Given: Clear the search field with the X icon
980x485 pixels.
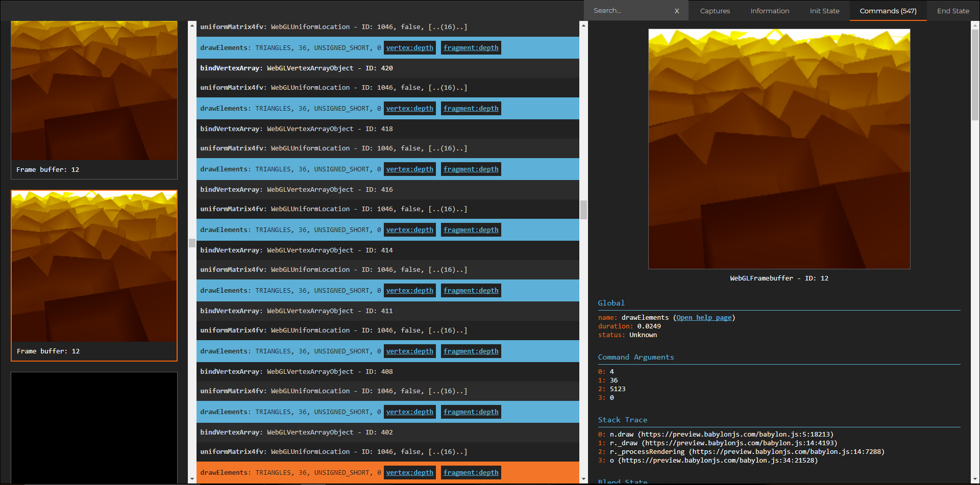Looking at the screenshot, I should tap(677, 11).
